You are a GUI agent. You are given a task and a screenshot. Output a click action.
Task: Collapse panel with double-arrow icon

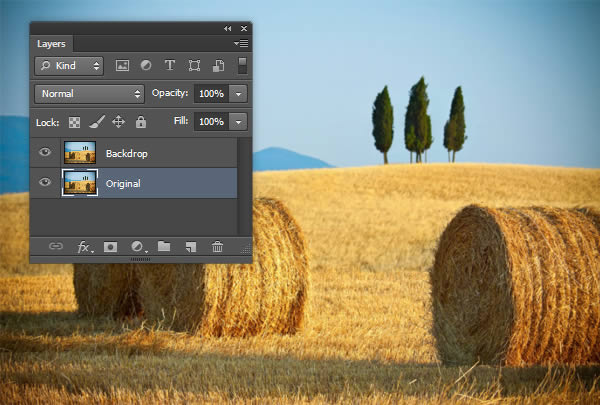[x=228, y=28]
